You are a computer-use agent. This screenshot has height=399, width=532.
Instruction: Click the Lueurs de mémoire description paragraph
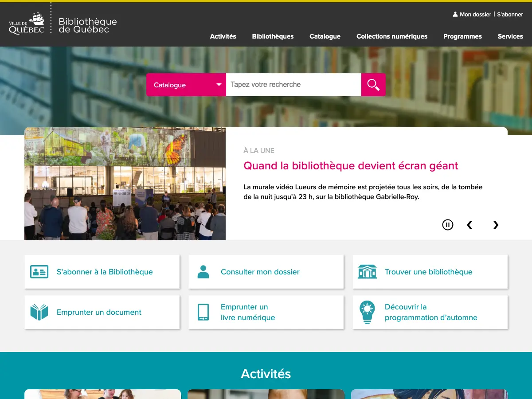[x=363, y=192]
